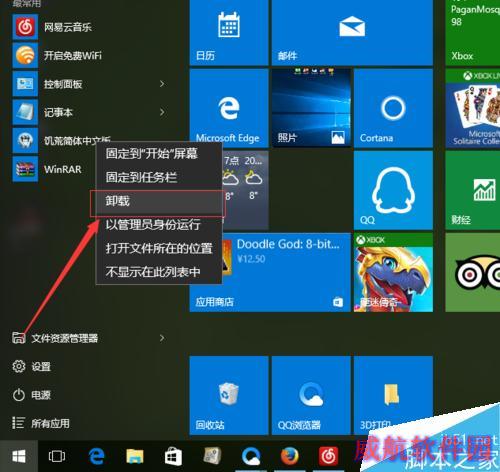Choose 打开文件所在的位置 menu entry
This screenshot has width=500, height=472.
[x=159, y=248]
